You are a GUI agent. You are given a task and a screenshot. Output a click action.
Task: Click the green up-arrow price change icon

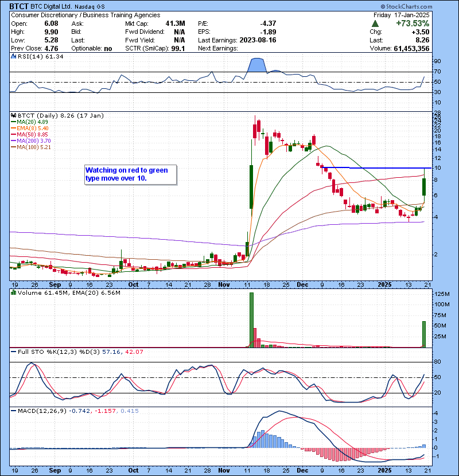click(x=375, y=24)
